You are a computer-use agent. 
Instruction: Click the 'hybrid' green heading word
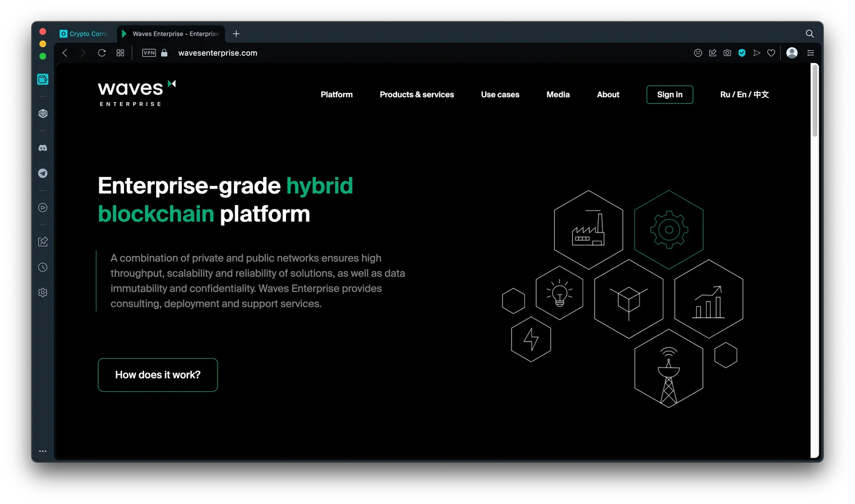pos(320,186)
